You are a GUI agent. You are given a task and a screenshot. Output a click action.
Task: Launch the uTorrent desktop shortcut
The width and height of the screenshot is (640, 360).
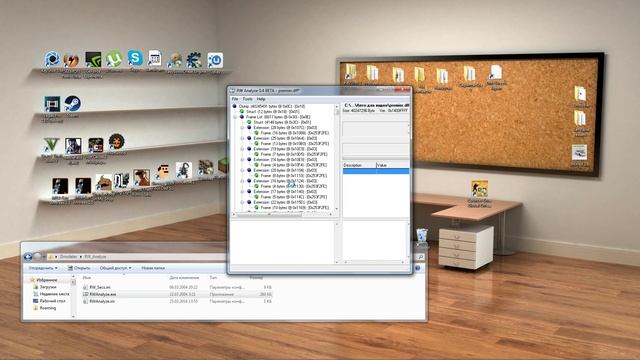(114, 60)
